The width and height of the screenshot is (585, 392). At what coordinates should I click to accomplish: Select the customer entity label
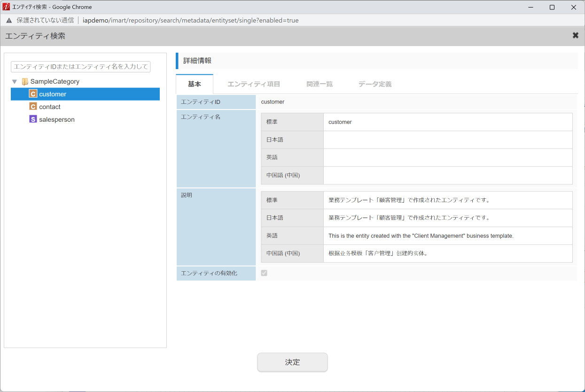(53, 94)
